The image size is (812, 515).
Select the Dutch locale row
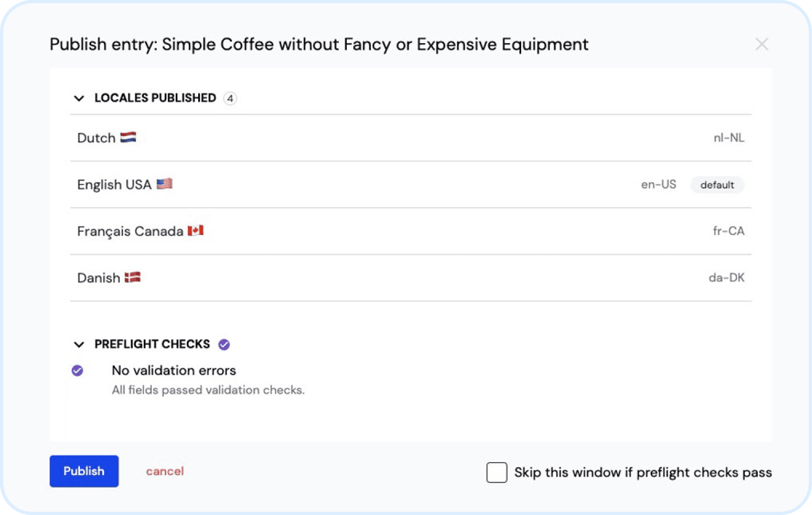point(410,138)
